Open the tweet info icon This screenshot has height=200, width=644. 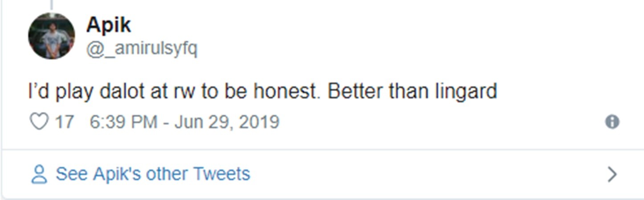[612, 122]
